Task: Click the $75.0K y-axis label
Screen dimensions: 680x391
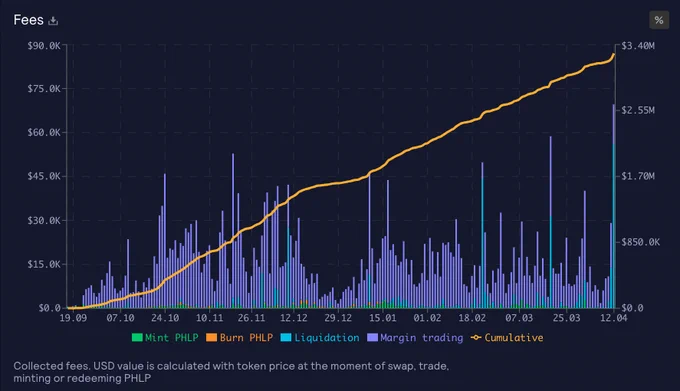Action: [x=44, y=88]
